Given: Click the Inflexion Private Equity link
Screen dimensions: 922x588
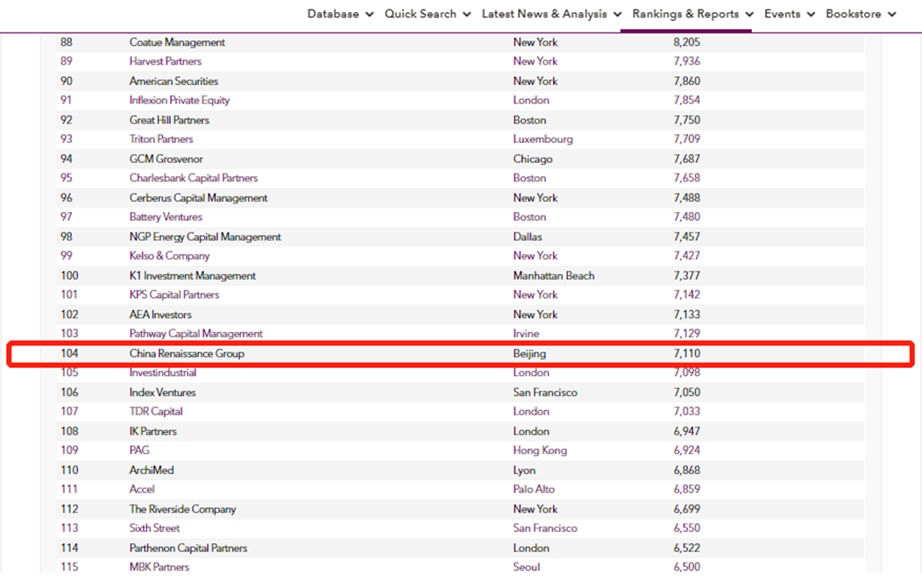Looking at the screenshot, I should pyautogui.click(x=180, y=100).
